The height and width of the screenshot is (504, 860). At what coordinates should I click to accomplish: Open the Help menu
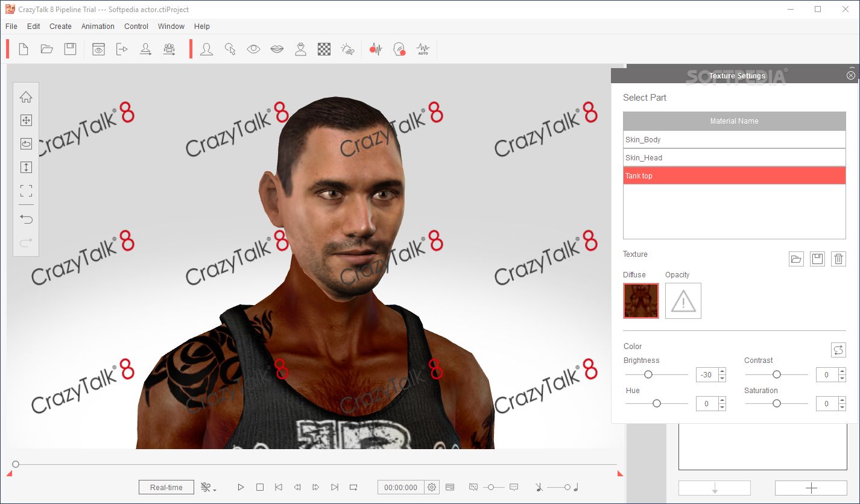pyautogui.click(x=202, y=27)
